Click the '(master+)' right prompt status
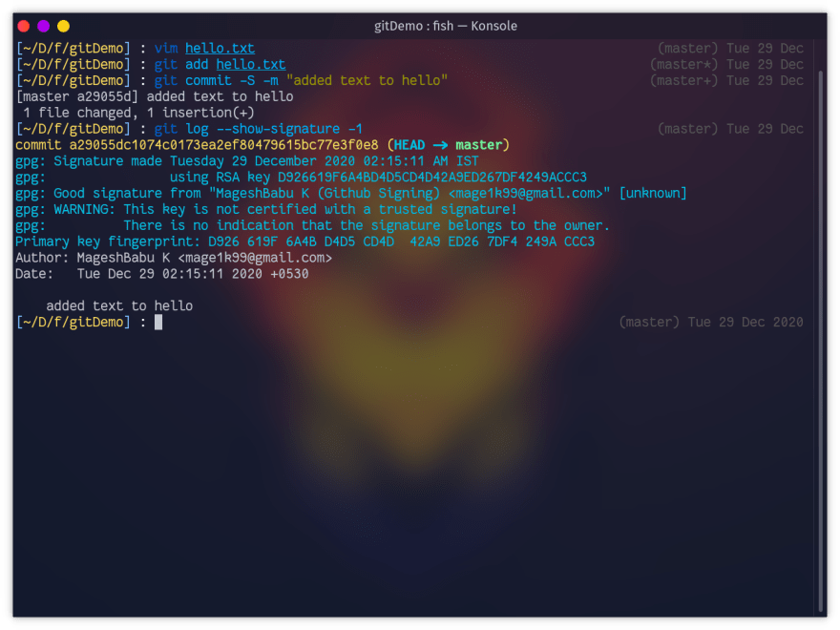840x630 pixels. click(683, 80)
